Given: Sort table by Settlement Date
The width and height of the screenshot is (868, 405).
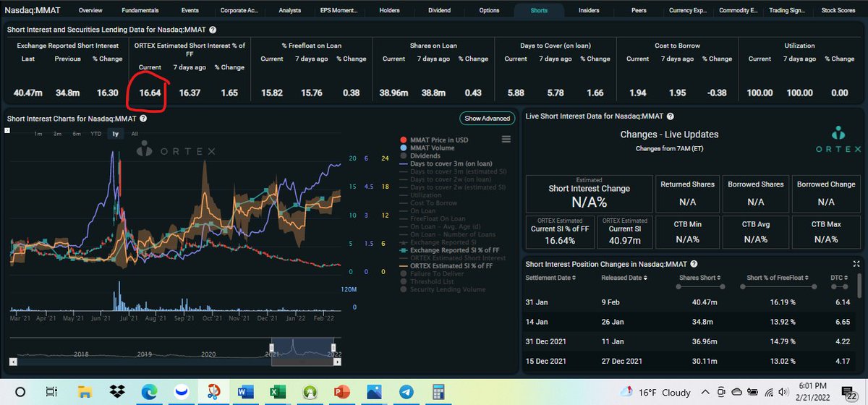Looking at the screenshot, I should coord(551,278).
